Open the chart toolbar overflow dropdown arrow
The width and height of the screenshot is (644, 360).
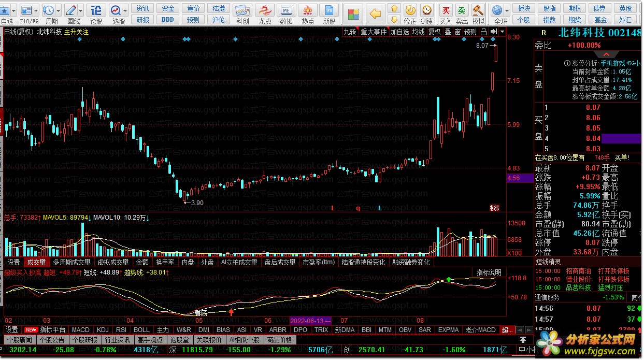[x=502, y=32]
